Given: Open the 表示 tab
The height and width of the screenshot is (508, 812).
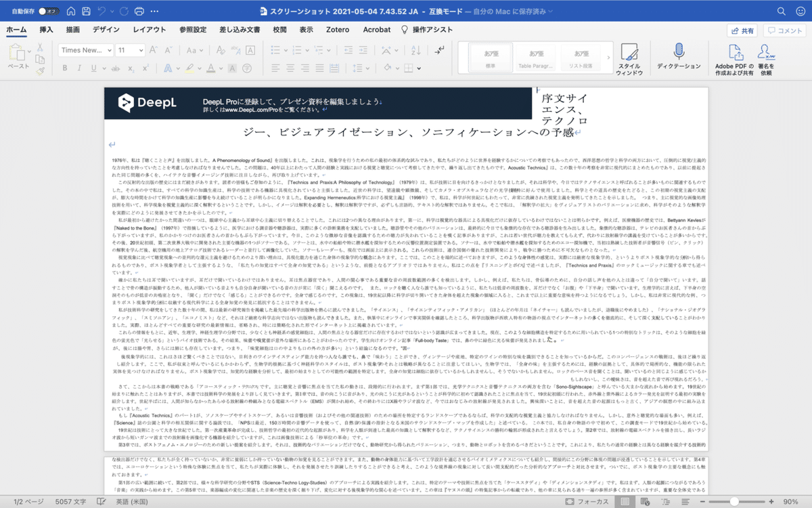Looking at the screenshot, I should pos(307,30).
